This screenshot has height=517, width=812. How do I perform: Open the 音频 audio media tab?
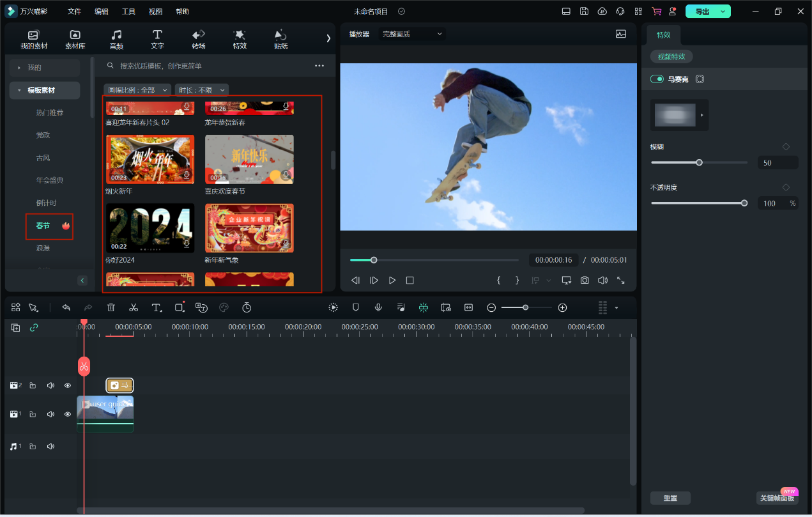(x=116, y=39)
